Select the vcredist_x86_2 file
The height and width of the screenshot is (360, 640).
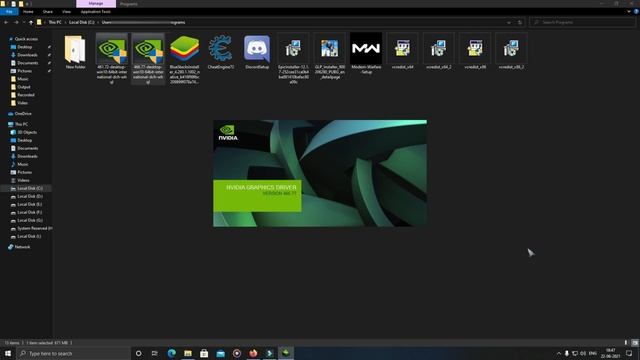tap(511, 52)
